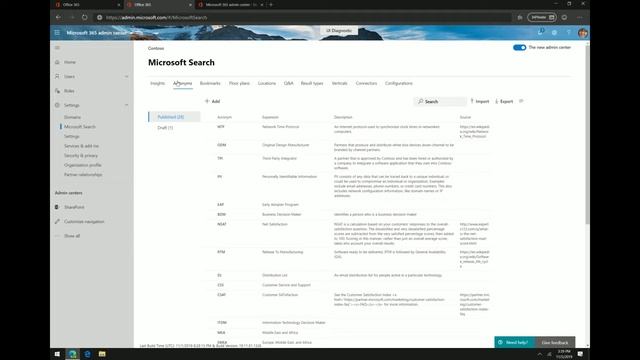
Task: Open the account profile picture
Action: click(582, 33)
